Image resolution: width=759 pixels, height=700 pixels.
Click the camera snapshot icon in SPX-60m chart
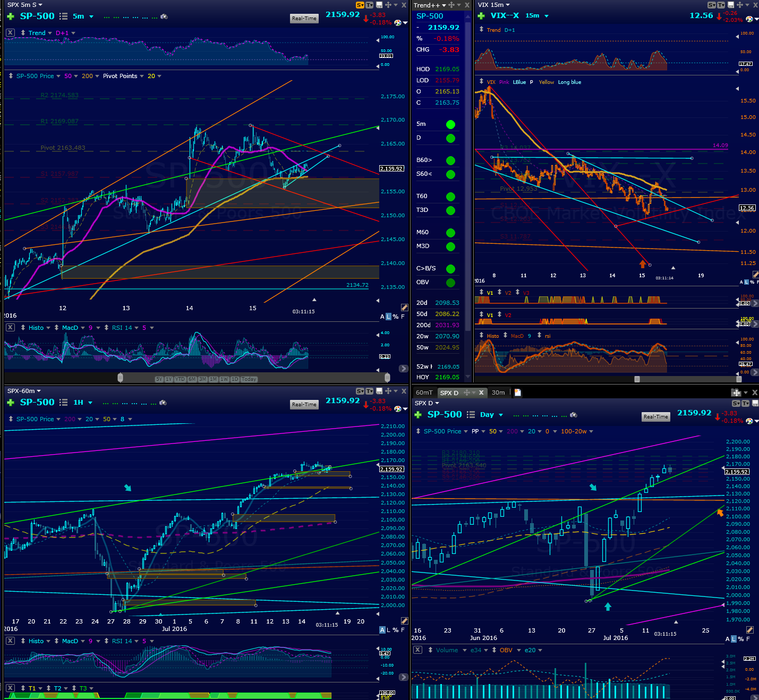tap(164, 403)
